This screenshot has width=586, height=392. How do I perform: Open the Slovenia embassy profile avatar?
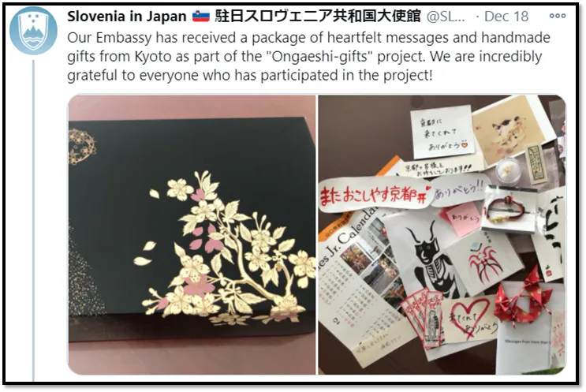point(33,31)
